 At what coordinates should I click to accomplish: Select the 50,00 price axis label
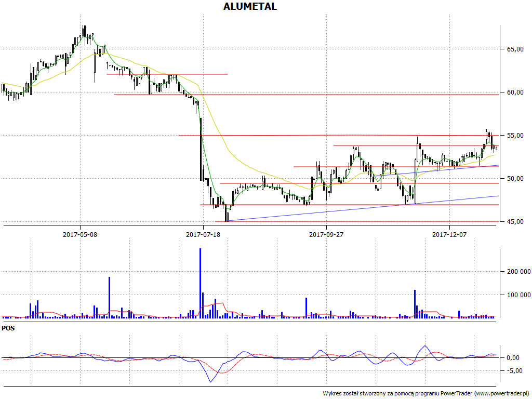tap(515, 179)
